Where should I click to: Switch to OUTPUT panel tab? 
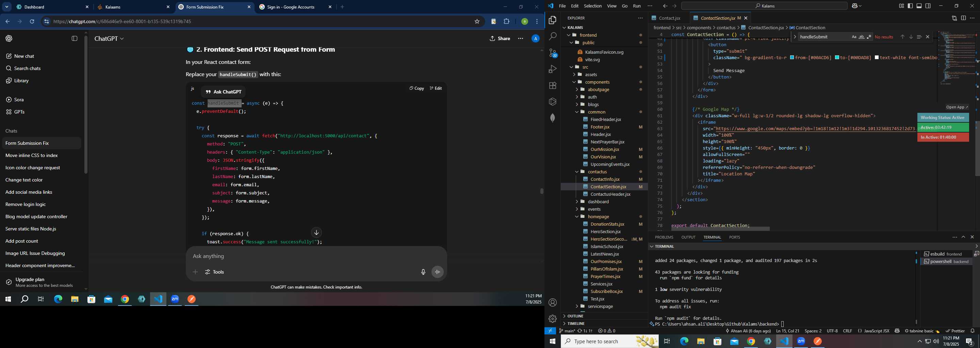(688, 237)
